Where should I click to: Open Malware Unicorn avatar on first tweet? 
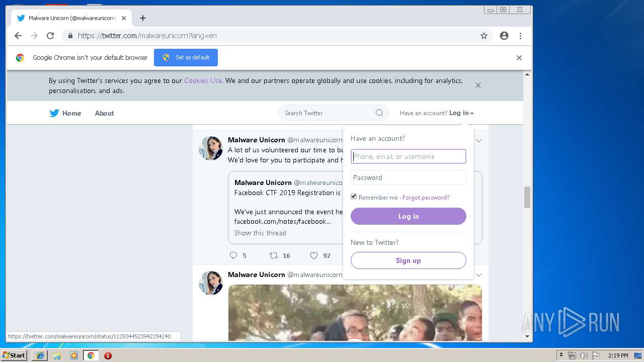click(211, 148)
